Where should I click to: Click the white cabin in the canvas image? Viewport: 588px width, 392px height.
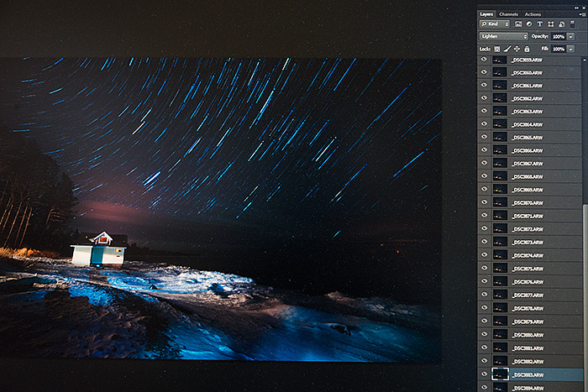[98, 248]
